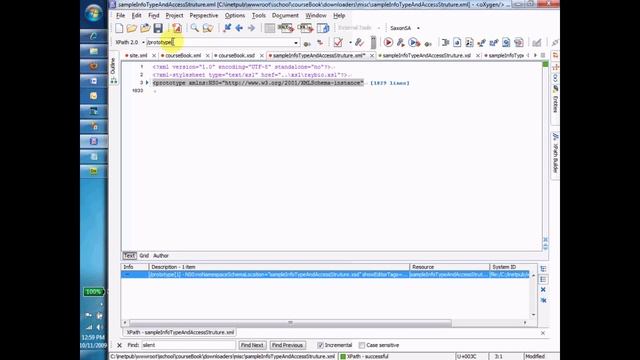This screenshot has height=360, width=640.
Task: Remove all results with double X icon
Action: (543, 300)
